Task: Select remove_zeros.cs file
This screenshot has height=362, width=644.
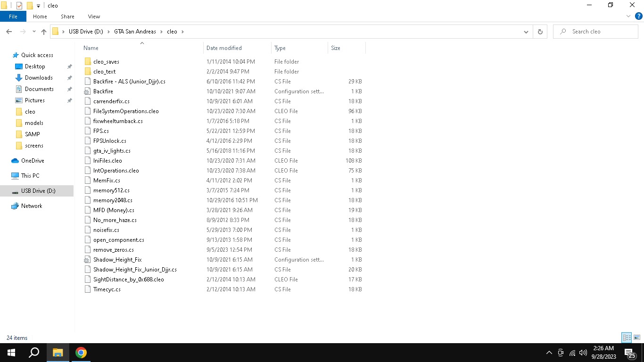Action: click(x=114, y=250)
